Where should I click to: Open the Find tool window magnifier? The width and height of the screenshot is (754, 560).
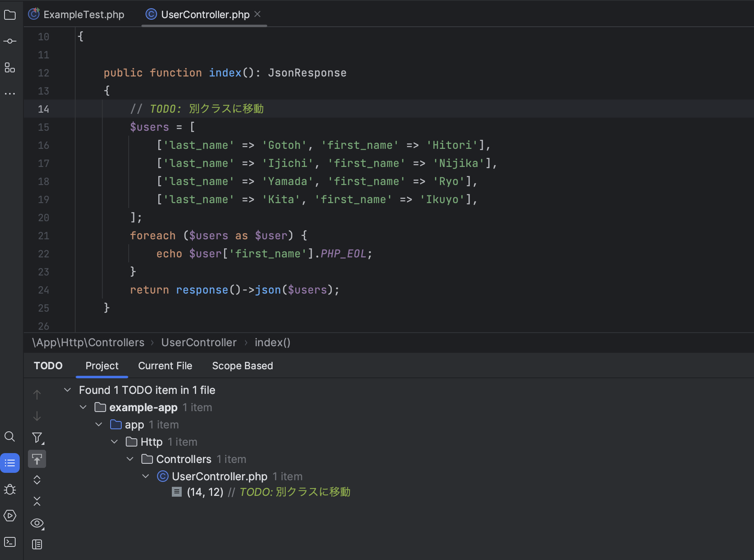tap(10, 437)
